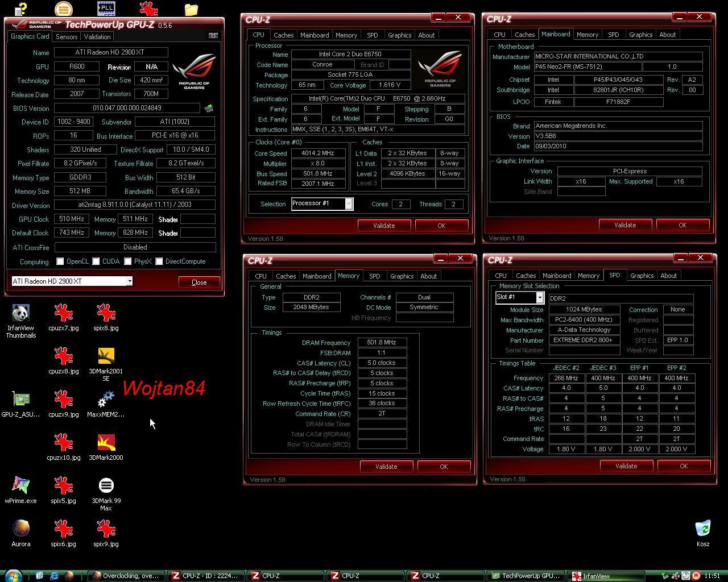Viewport: 728px width, 582px height.
Task: Launch 3DMark2001 SE from desktop
Action: click(106, 364)
